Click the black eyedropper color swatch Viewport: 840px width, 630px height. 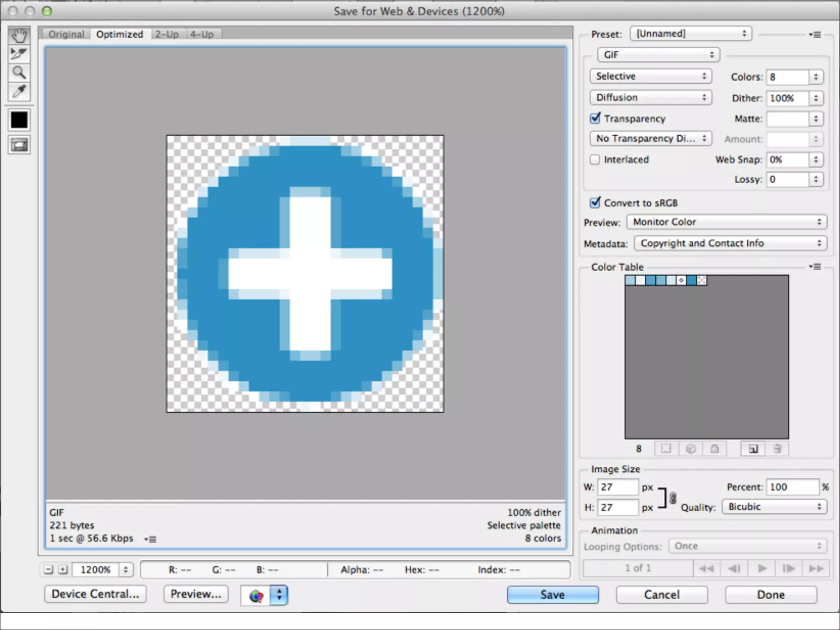(19, 120)
